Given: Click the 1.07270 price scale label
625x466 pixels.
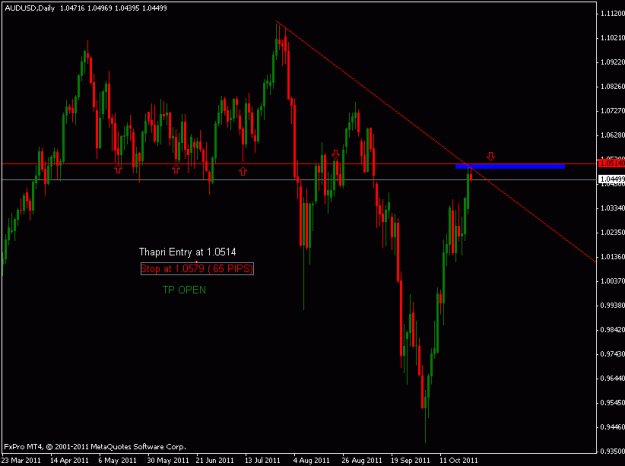Looking at the screenshot, I should tap(612, 111).
